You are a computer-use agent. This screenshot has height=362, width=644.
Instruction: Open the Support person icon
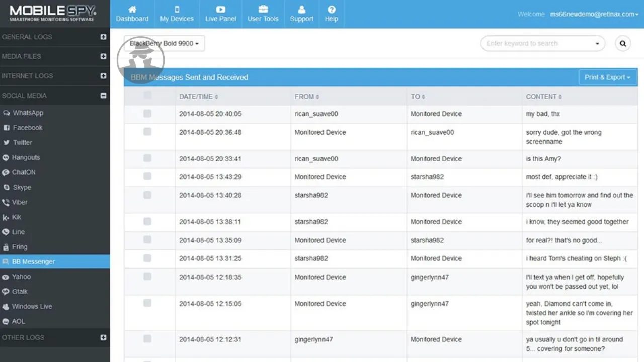tap(301, 9)
